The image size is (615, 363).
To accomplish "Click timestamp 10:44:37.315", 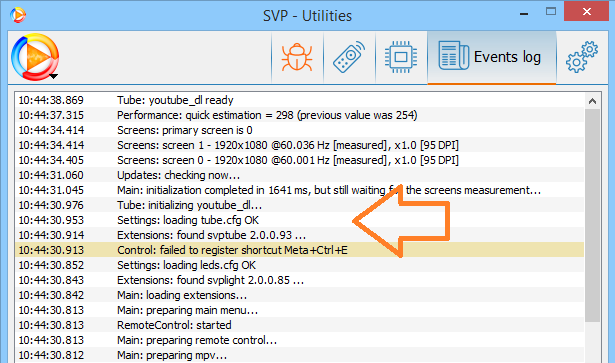I will pyautogui.click(x=51, y=115).
